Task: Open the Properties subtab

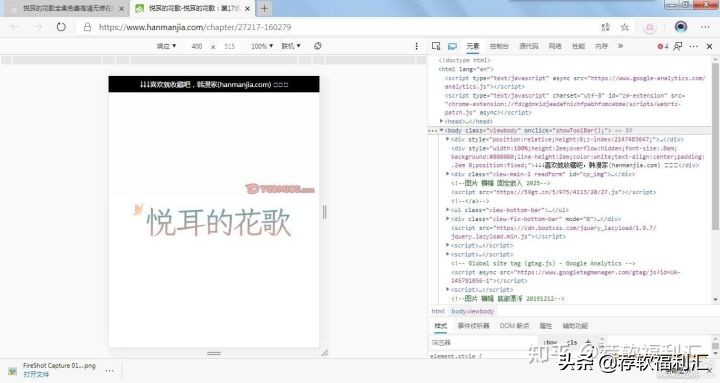Action: [546, 326]
